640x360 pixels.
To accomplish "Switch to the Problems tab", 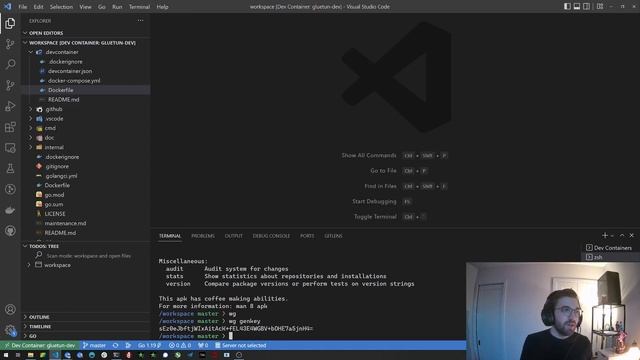I will pos(203,236).
